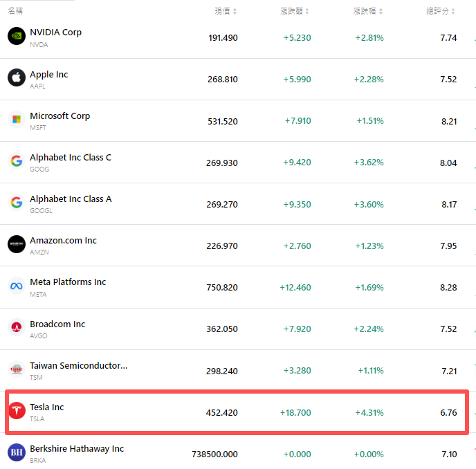Viewport: 476px width, 469px height.
Task: Click the AVGO ticker symbol text
Action: pos(39,336)
